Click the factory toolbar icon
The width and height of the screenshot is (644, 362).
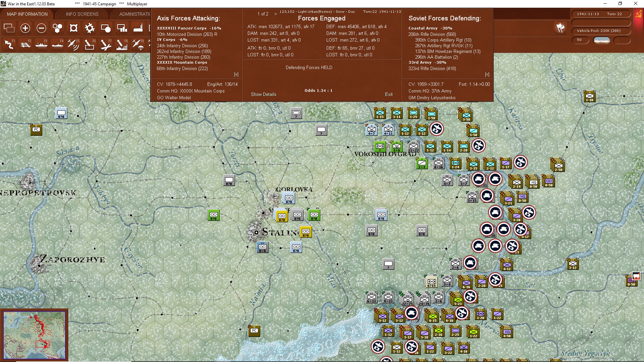pos(138,28)
